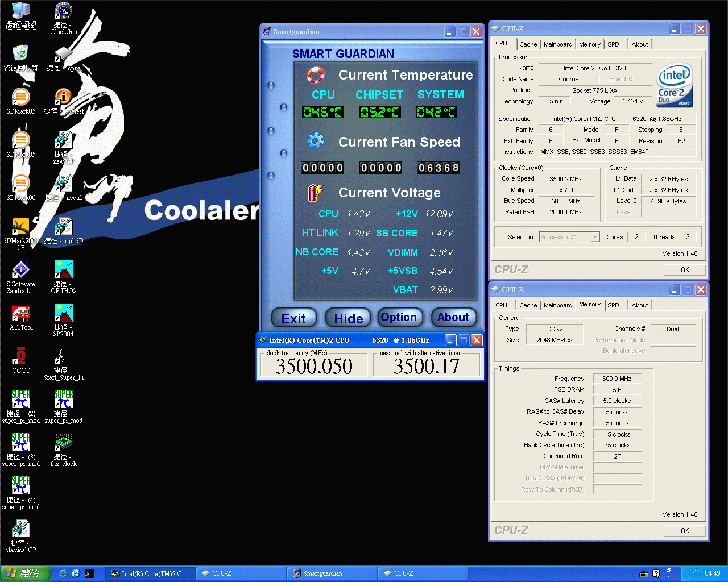Launch the 3DMark03 desktop icon

[x=21, y=102]
